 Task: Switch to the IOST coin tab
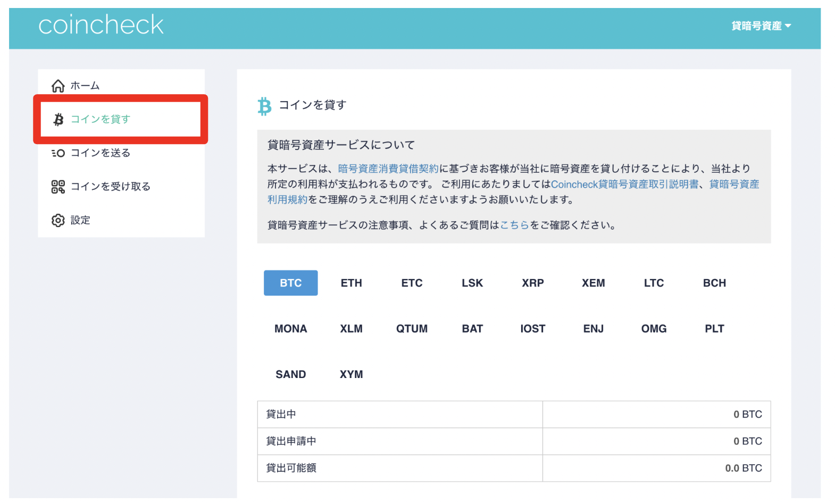(533, 329)
